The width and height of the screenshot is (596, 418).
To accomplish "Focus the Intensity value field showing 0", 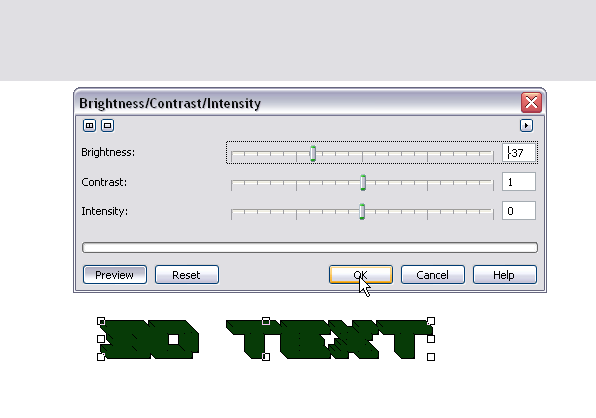I will [x=519, y=211].
